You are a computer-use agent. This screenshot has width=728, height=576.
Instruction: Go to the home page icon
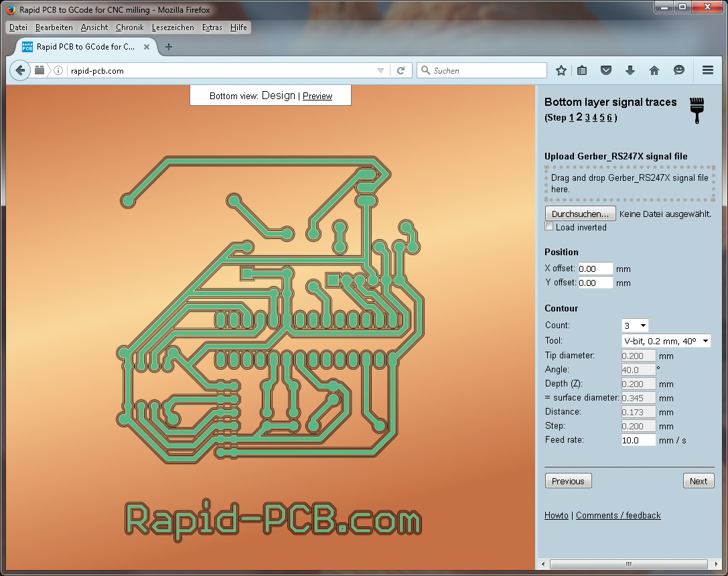pyautogui.click(x=654, y=70)
